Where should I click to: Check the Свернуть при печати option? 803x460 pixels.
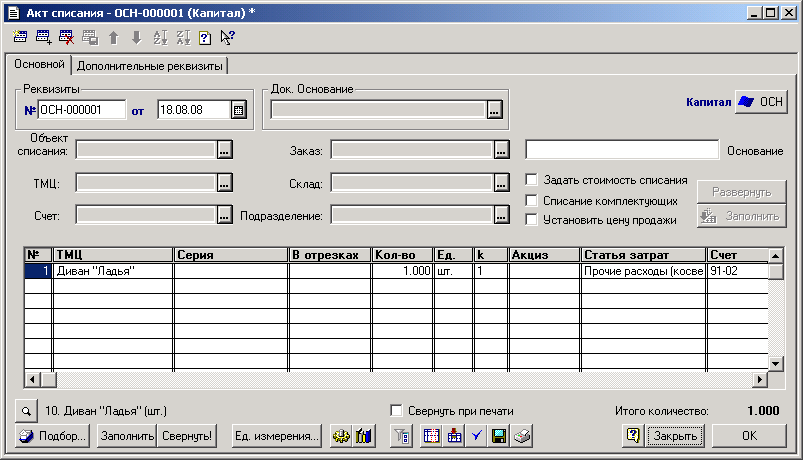(x=396, y=411)
